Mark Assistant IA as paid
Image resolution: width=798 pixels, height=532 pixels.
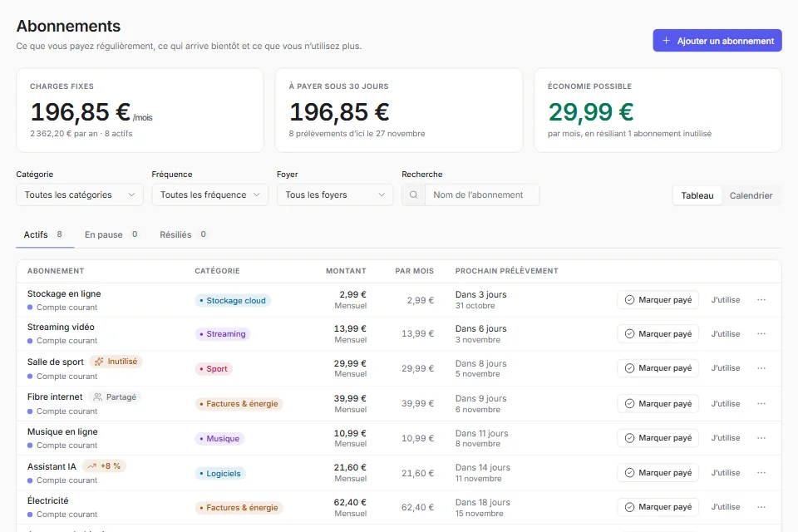(x=658, y=473)
